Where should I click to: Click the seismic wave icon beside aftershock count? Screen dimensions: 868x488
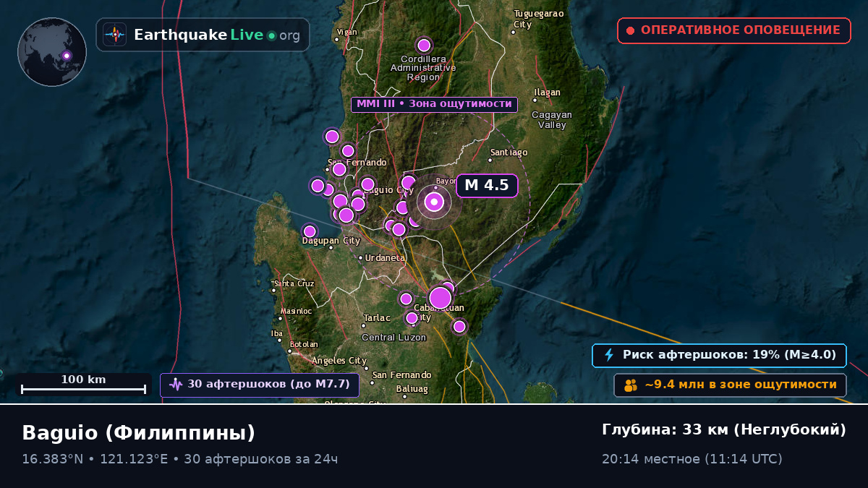tap(176, 384)
